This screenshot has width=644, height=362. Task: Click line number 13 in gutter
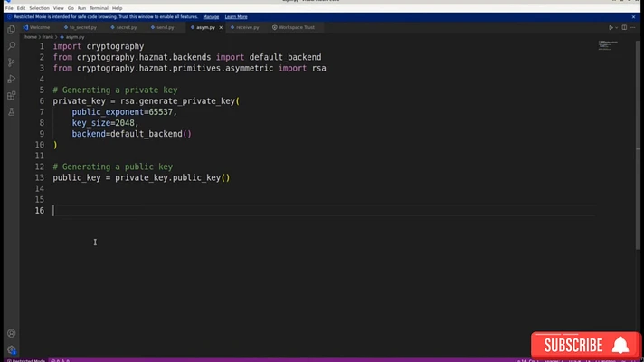click(40, 178)
